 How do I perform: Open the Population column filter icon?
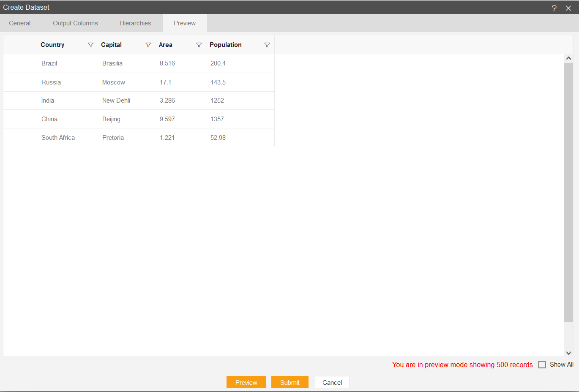pyautogui.click(x=267, y=45)
